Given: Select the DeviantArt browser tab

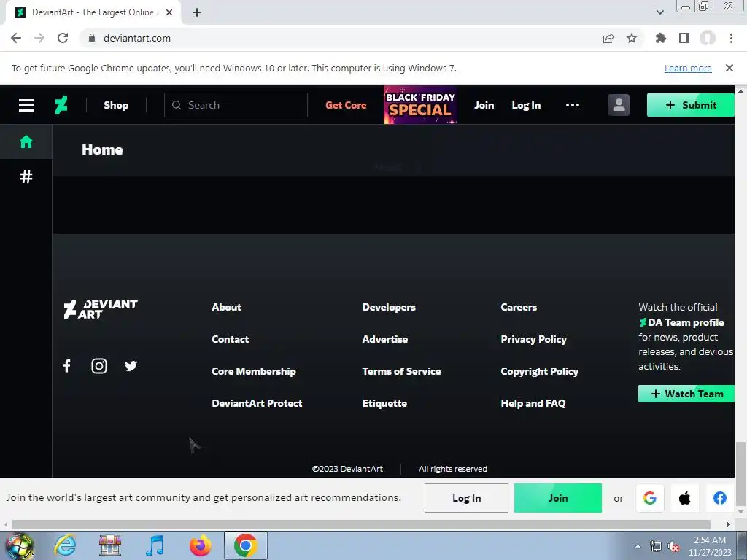Looking at the screenshot, I should coord(93,12).
